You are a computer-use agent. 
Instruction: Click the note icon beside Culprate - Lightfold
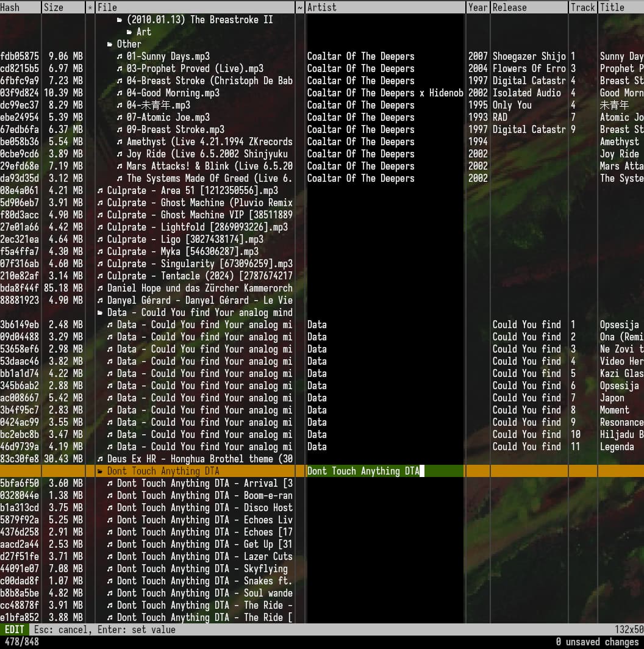click(100, 228)
